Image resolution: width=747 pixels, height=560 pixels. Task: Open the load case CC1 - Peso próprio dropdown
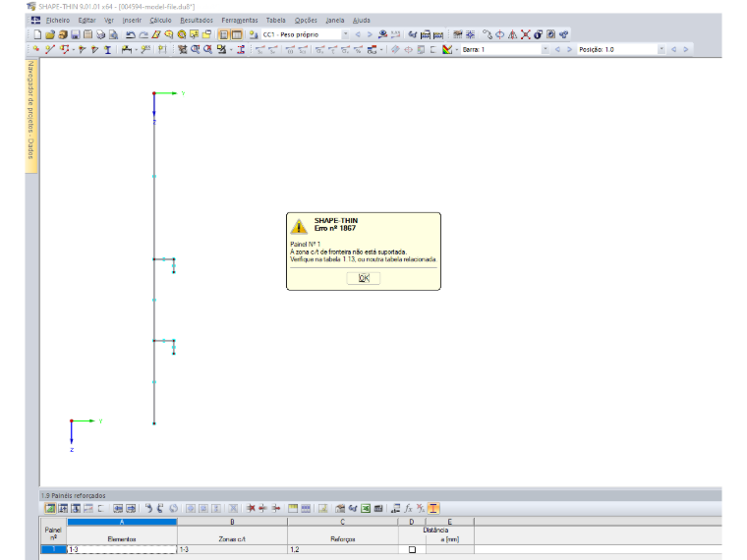tap(345, 34)
